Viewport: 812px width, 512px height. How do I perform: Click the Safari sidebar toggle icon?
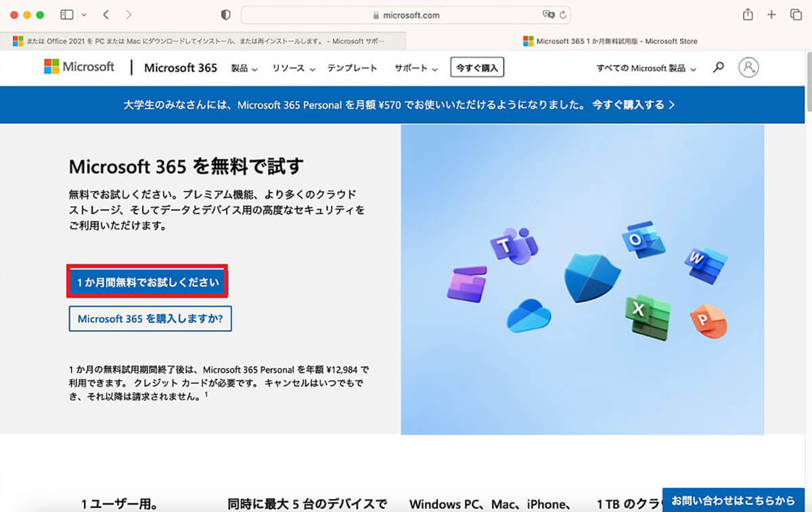(x=66, y=14)
